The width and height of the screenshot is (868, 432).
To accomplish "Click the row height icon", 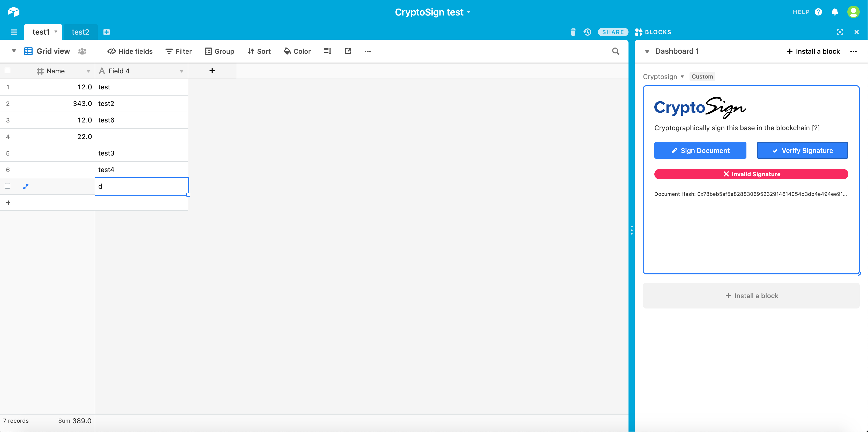I will [327, 51].
